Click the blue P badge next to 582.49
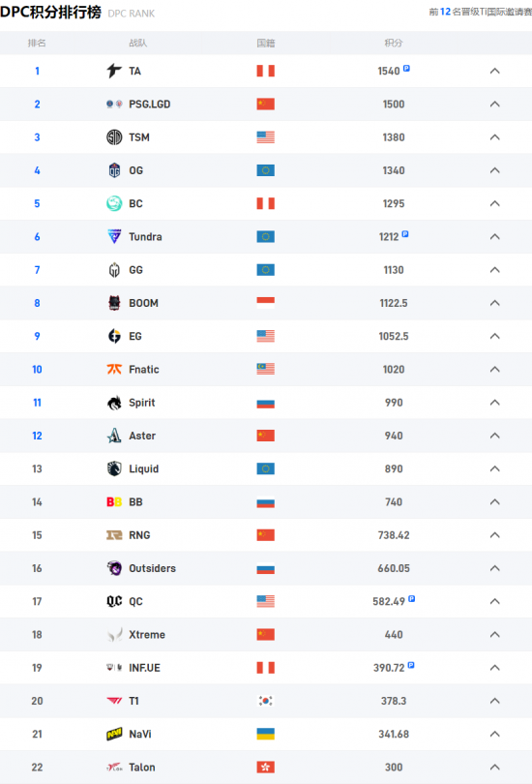The image size is (532, 784). [412, 598]
